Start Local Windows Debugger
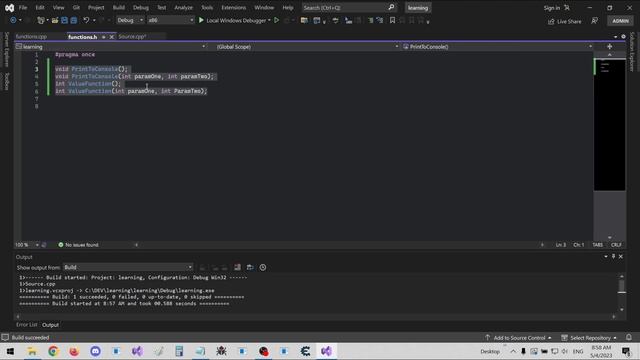Screen dimensions: 640x360 coord(232,20)
